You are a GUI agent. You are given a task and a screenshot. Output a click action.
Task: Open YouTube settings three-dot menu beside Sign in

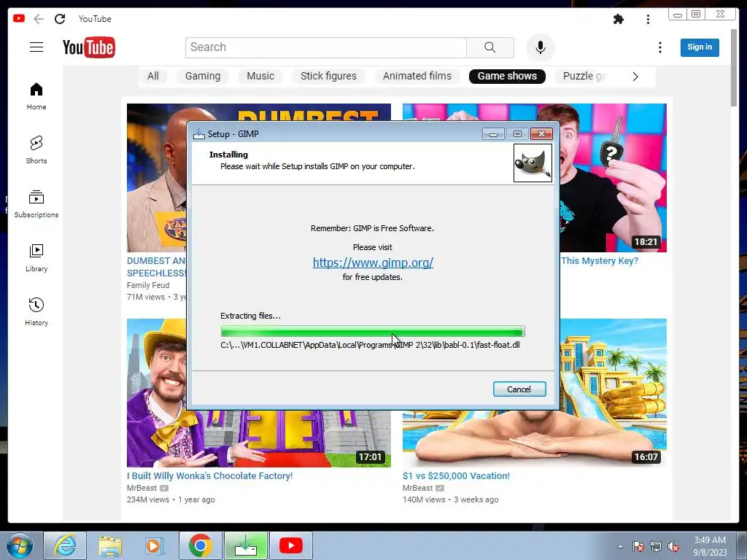[x=659, y=47]
